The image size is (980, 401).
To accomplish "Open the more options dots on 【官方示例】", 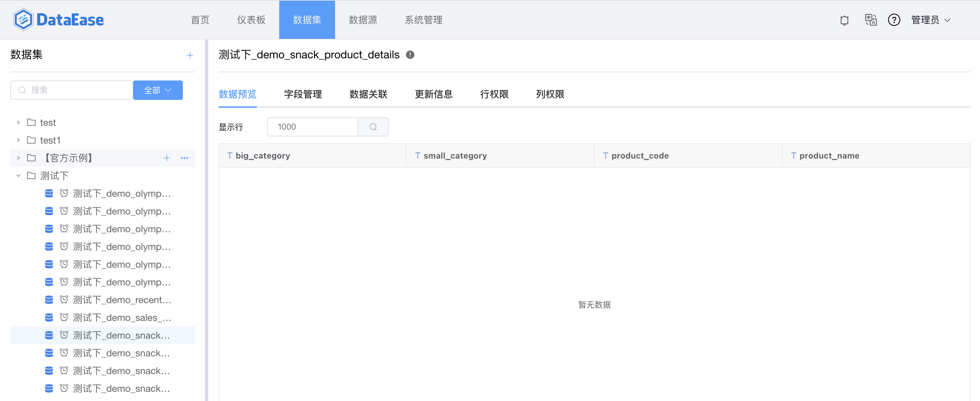I will pyautogui.click(x=185, y=158).
